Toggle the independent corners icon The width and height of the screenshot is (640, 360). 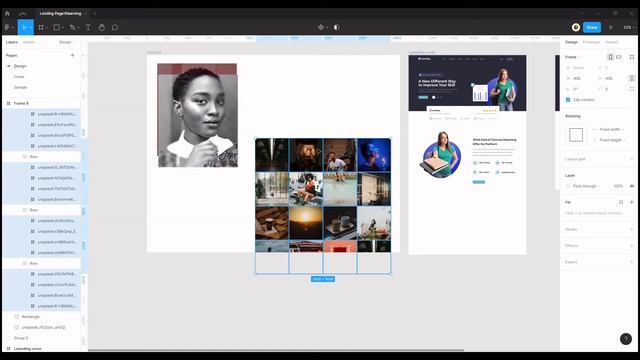pyautogui.click(x=632, y=89)
